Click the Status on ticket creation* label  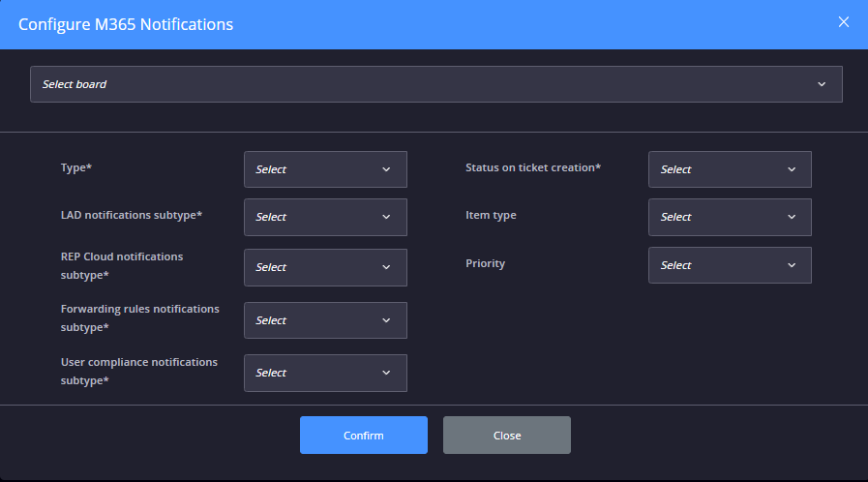[533, 167]
